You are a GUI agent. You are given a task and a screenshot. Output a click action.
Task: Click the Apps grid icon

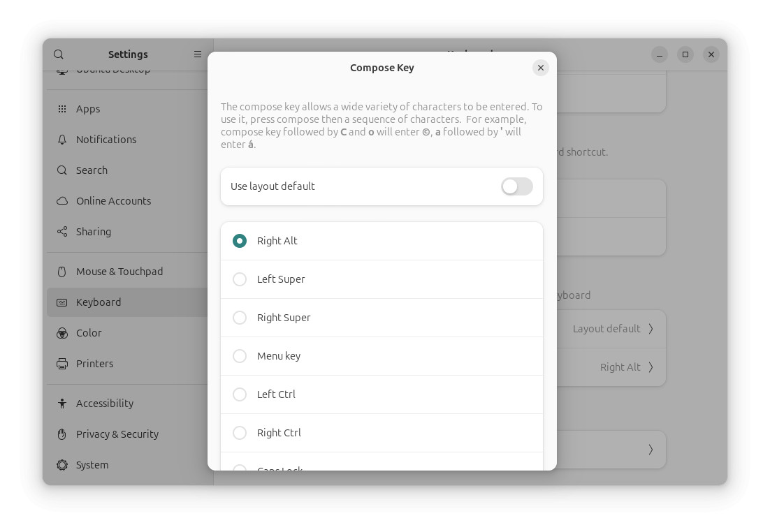62,109
